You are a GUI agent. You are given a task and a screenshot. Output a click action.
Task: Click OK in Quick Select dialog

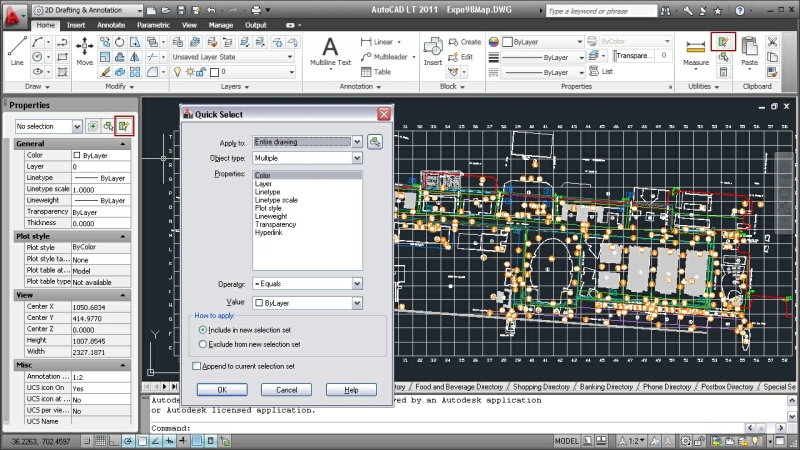(x=222, y=390)
